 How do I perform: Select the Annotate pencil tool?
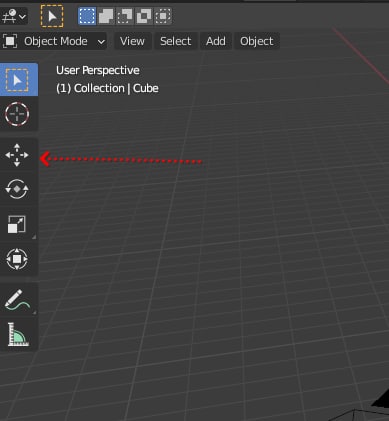(17, 300)
